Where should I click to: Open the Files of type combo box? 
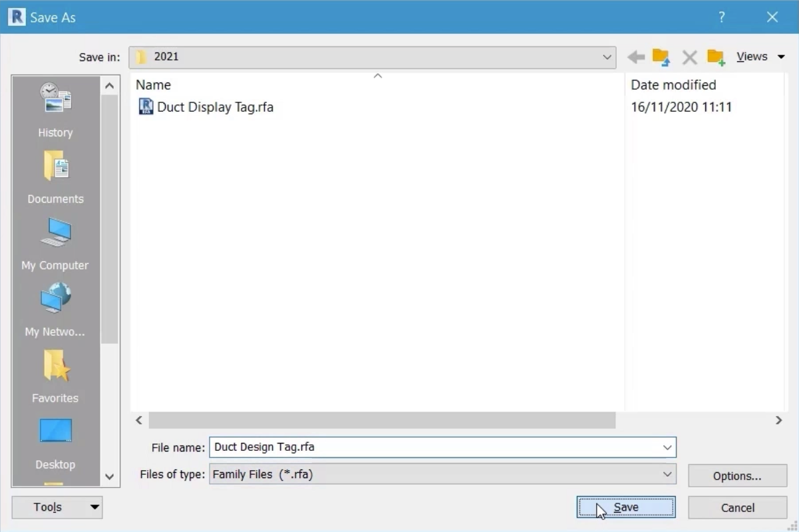[x=442, y=474]
